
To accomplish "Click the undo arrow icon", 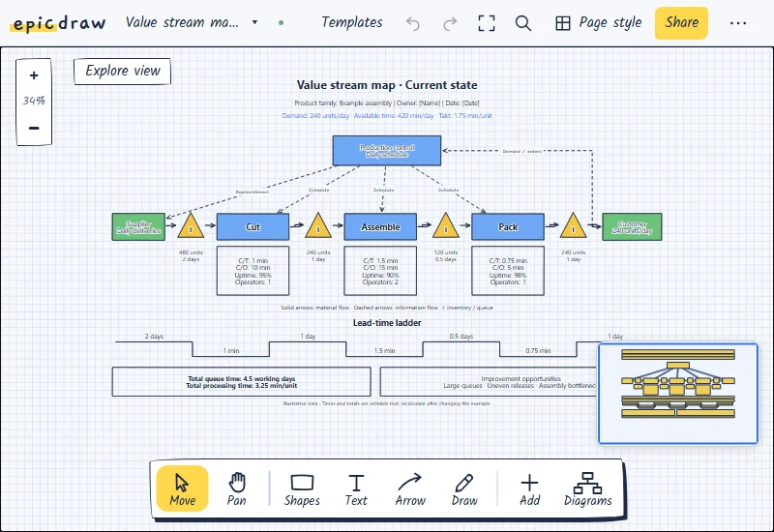I will click(x=413, y=23).
